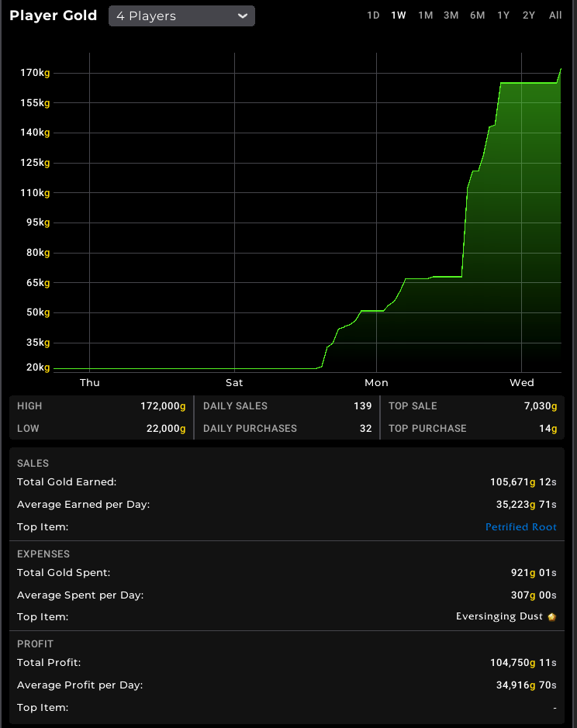Click the TOP PURCHASE value 14g

point(548,429)
